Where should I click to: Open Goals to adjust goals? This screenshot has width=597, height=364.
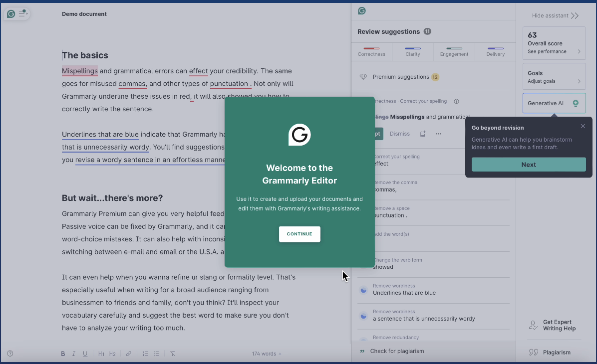pyautogui.click(x=554, y=76)
